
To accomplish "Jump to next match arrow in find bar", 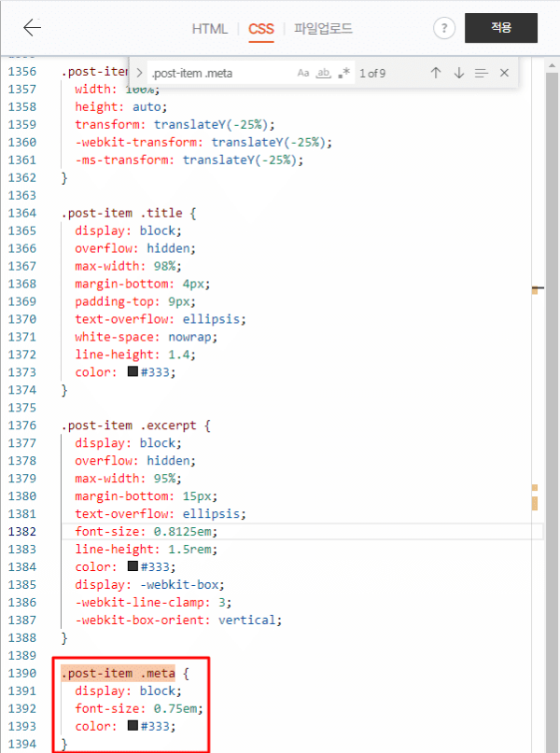I will click(458, 73).
